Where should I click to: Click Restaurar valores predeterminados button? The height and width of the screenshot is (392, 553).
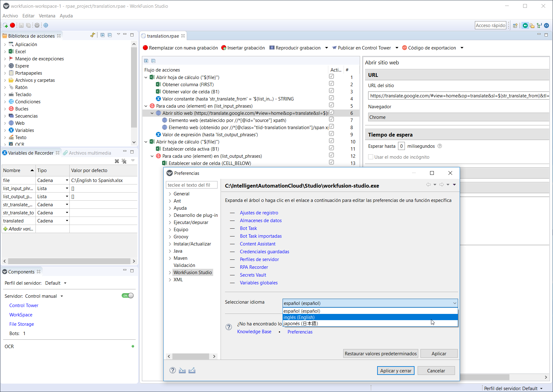coord(381,353)
